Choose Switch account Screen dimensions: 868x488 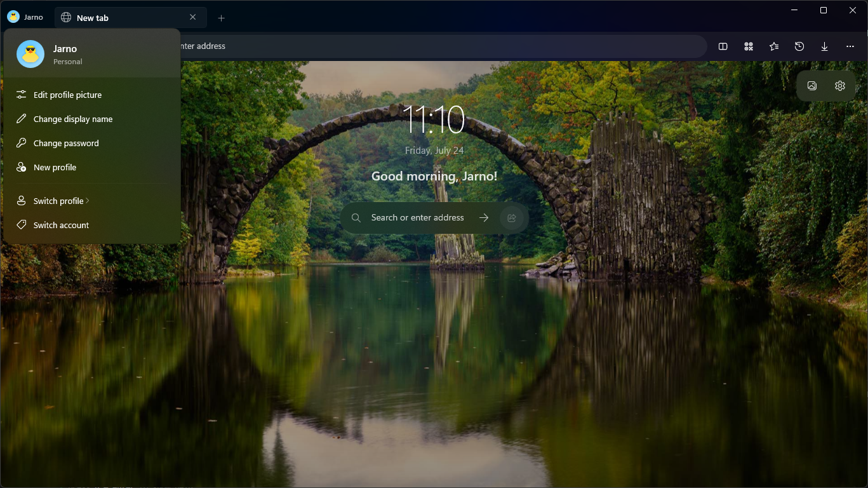(92, 225)
